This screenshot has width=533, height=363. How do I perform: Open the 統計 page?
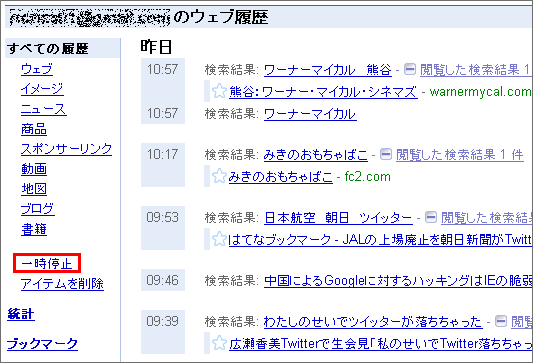21,314
